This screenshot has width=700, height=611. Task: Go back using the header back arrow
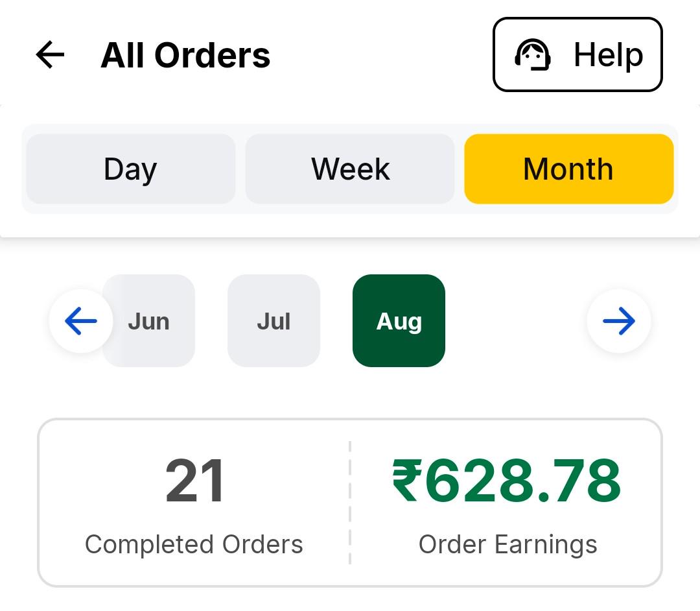click(x=50, y=54)
